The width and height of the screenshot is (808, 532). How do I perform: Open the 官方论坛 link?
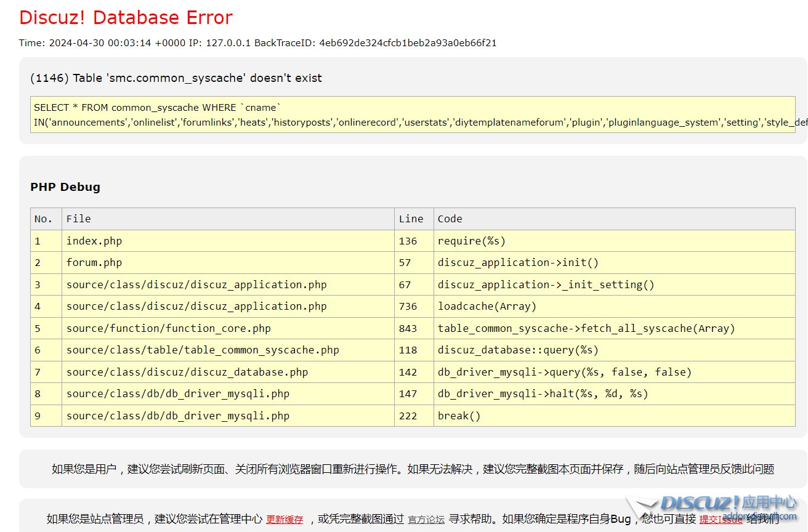[426, 520]
